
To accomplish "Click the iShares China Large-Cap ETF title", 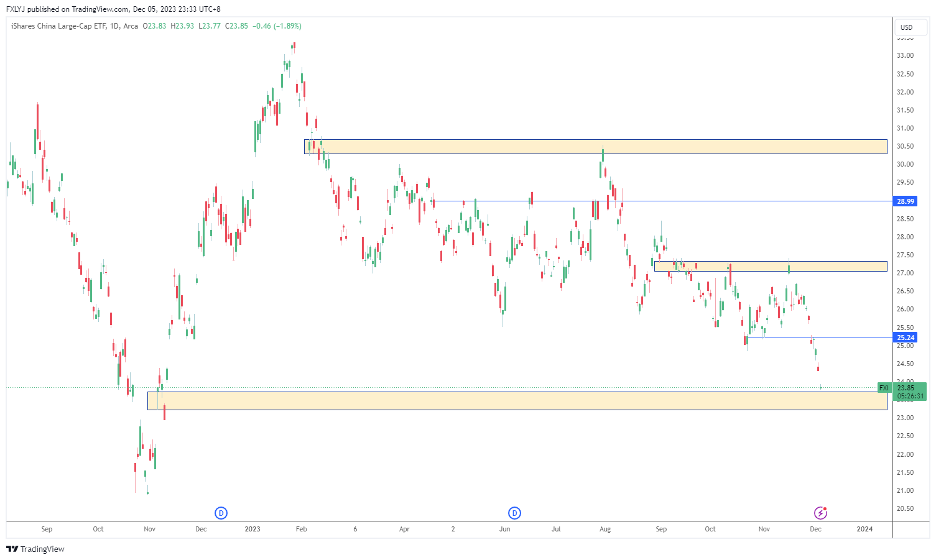I will click(x=58, y=26).
